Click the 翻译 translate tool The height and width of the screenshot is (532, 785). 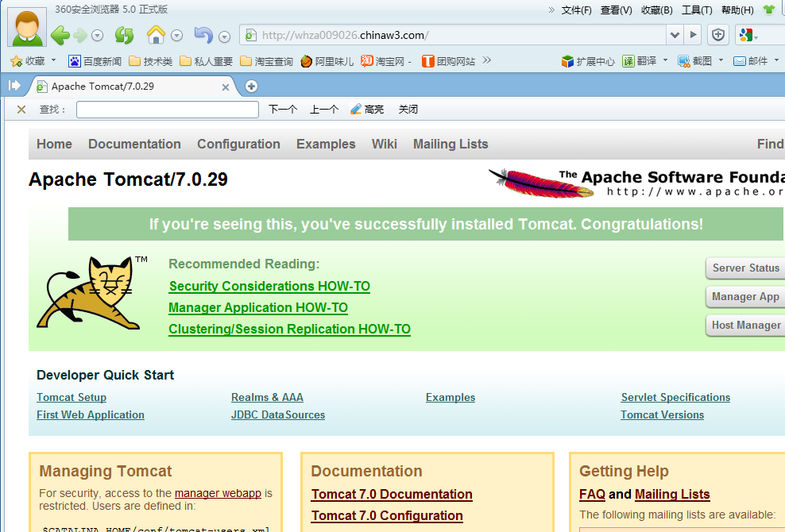tap(640, 61)
